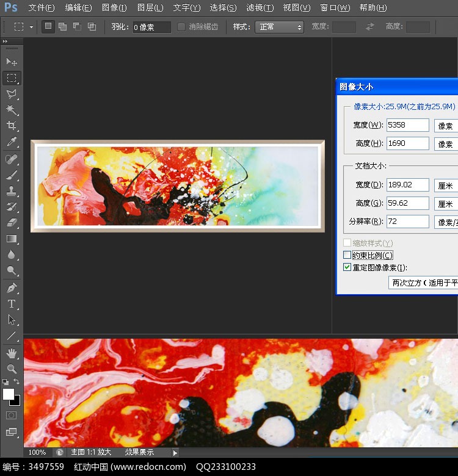Select the Brush tool
Viewport: 458px width, 476px height.
coord(12,175)
